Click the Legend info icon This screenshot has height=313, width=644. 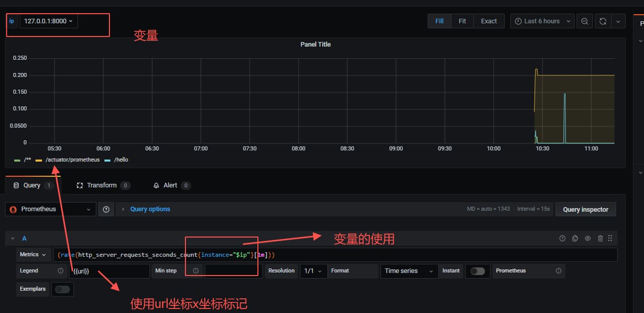pos(60,271)
